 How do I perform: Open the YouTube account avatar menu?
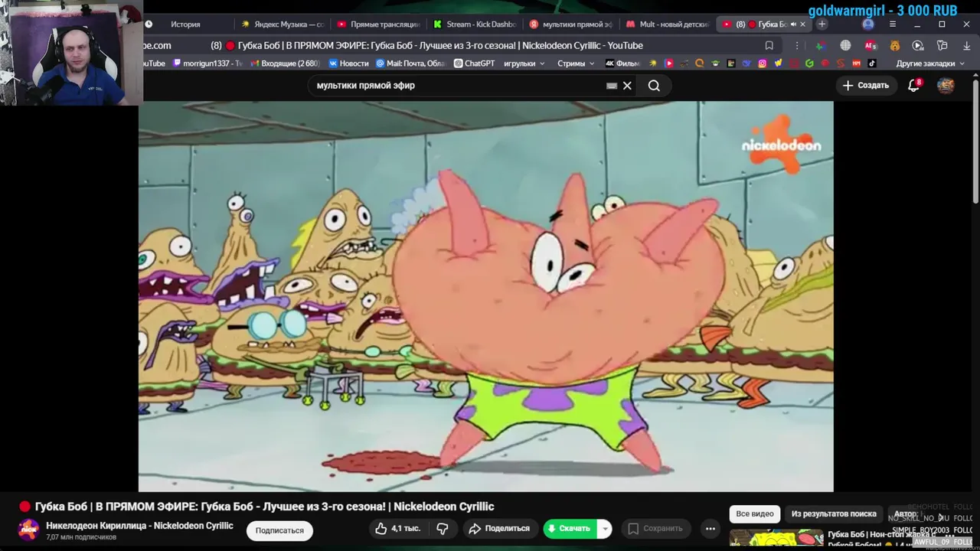point(946,86)
